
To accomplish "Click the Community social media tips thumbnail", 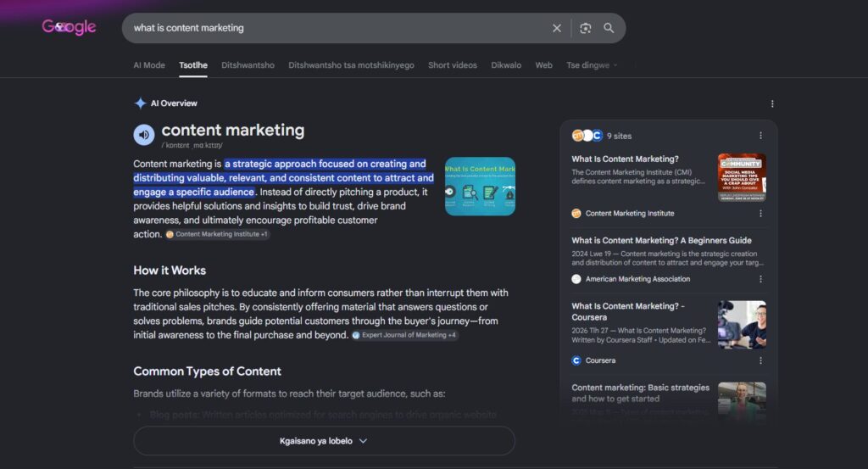I will point(742,178).
